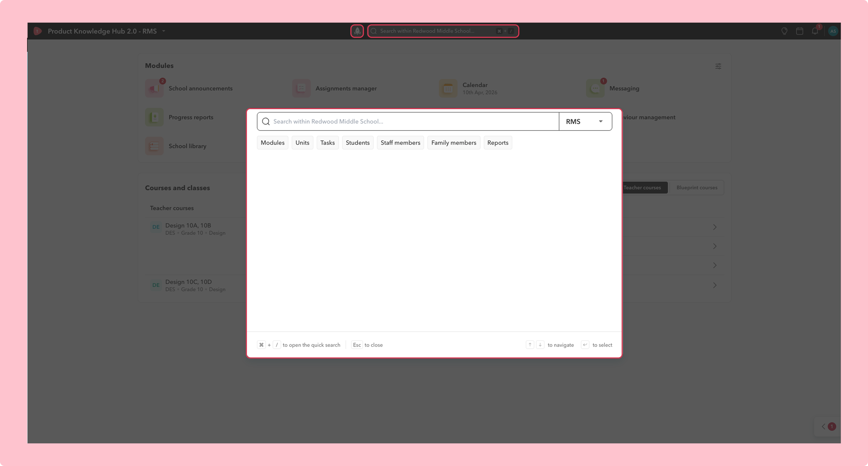Open the Product Knowledge Hub school switcher dropdown

coord(164,31)
